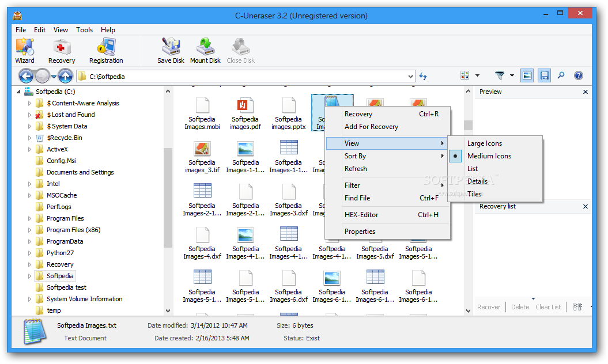Screen dimensions: 608x364
Task: Open the Tools menu
Action: [84, 30]
